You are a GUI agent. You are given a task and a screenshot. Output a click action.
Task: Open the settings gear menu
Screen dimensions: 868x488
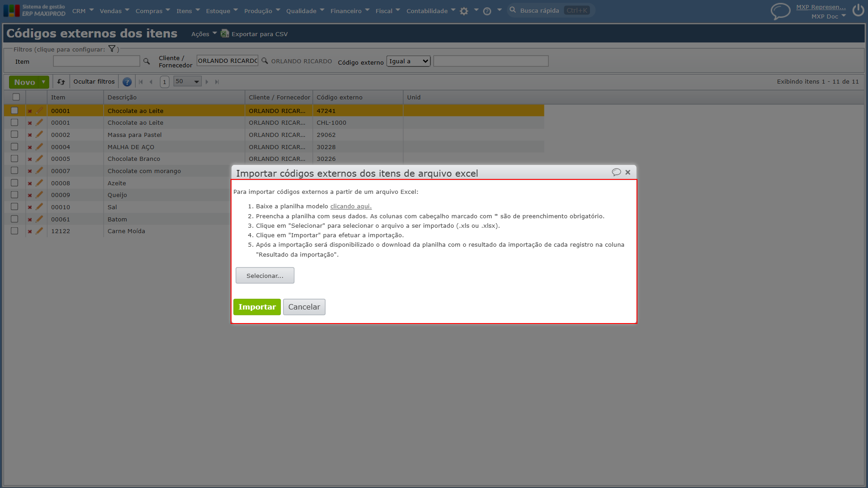(x=464, y=11)
